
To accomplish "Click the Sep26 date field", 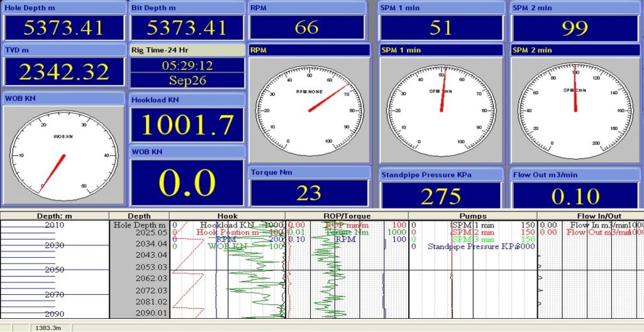I will [x=187, y=80].
